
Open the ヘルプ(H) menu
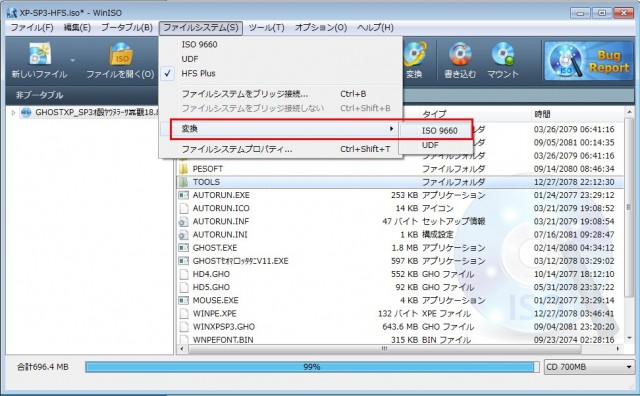[376, 27]
